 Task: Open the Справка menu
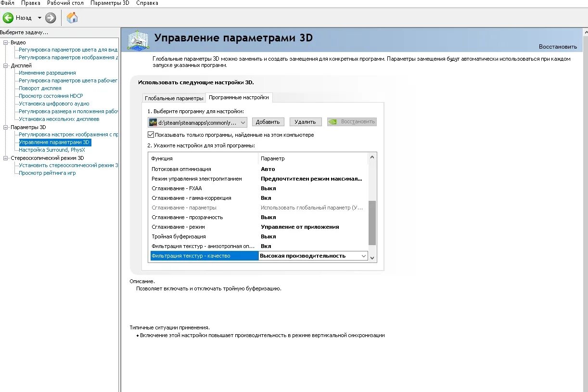(147, 3)
